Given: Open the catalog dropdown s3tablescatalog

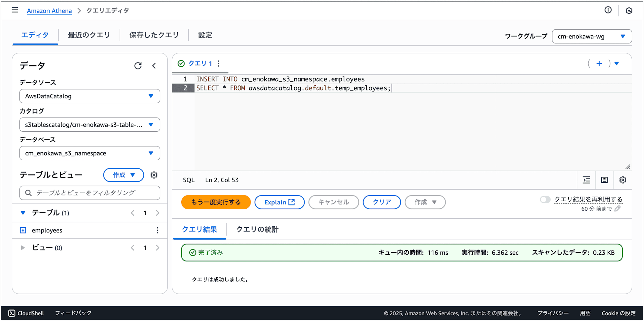Looking at the screenshot, I should (90, 125).
